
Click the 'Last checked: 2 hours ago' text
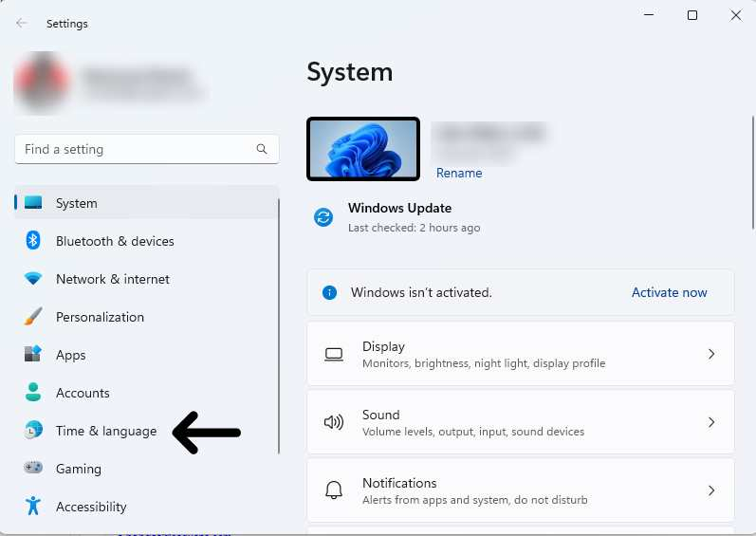coord(415,228)
